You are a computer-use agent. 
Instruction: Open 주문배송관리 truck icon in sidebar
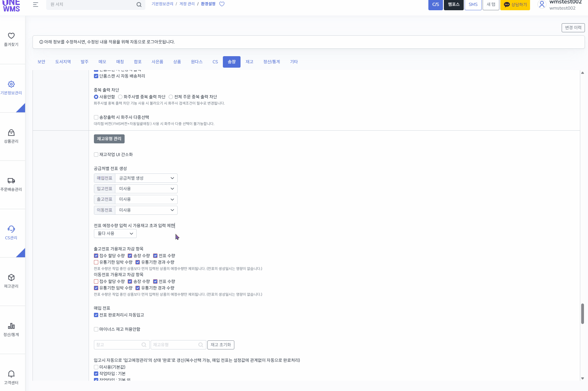point(11,181)
